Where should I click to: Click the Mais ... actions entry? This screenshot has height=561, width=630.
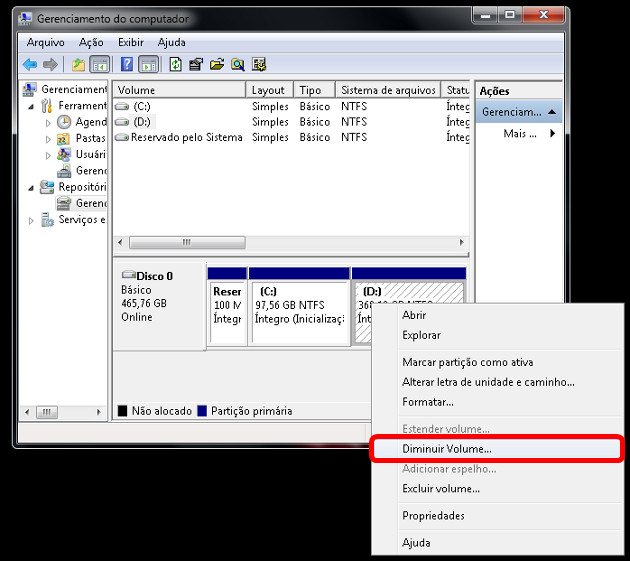[520, 133]
